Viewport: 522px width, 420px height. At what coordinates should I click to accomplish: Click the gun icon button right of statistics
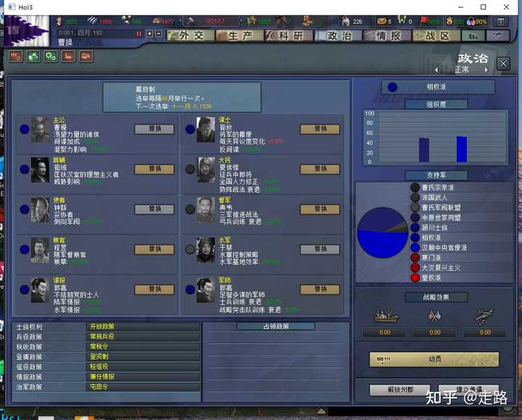click(497, 35)
